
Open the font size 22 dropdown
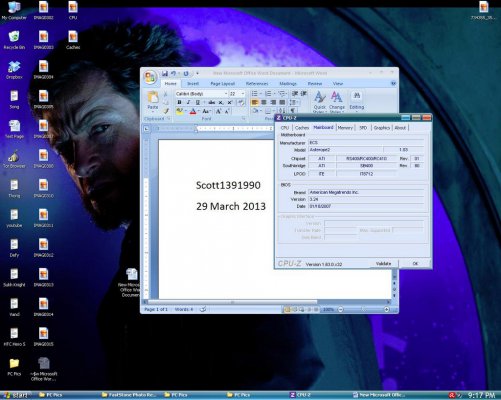click(x=243, y=94)
